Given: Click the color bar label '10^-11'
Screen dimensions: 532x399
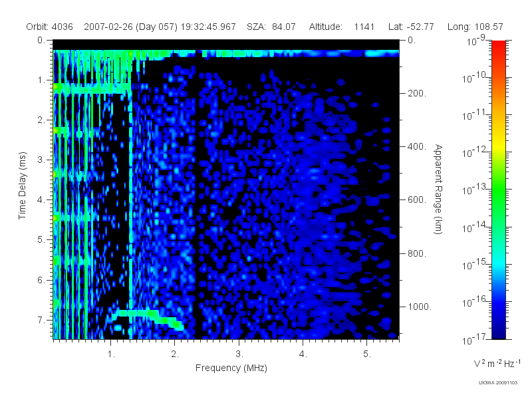Looking at the screenshot, I should click(475, 115).
